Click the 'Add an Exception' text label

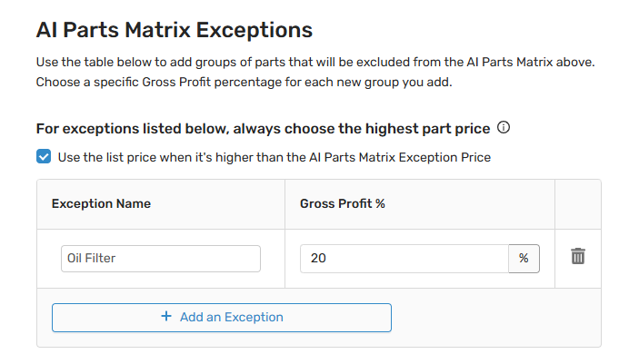232,317
